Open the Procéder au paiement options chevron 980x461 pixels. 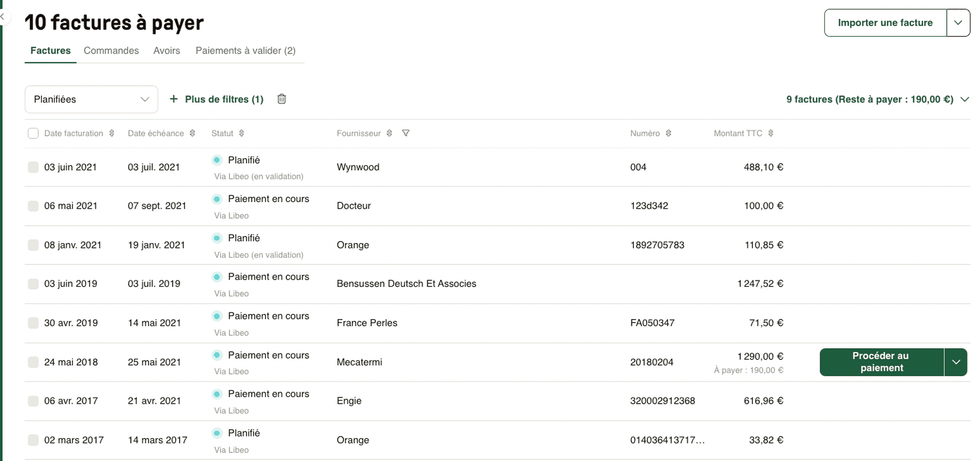(957, 362)
